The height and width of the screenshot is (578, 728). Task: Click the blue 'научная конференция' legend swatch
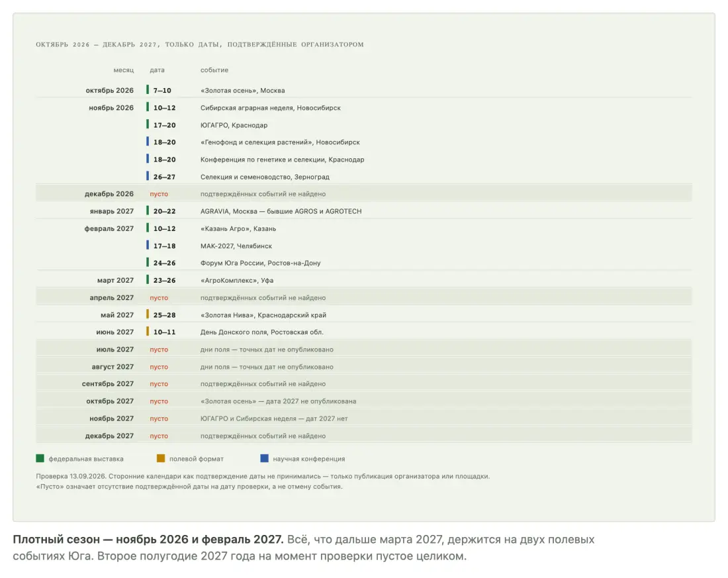[265, 459]
